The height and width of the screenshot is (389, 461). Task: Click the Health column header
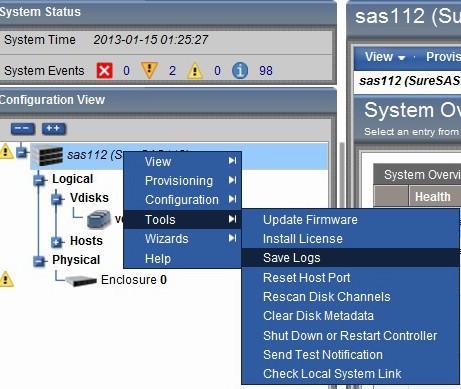click(432, 197)
